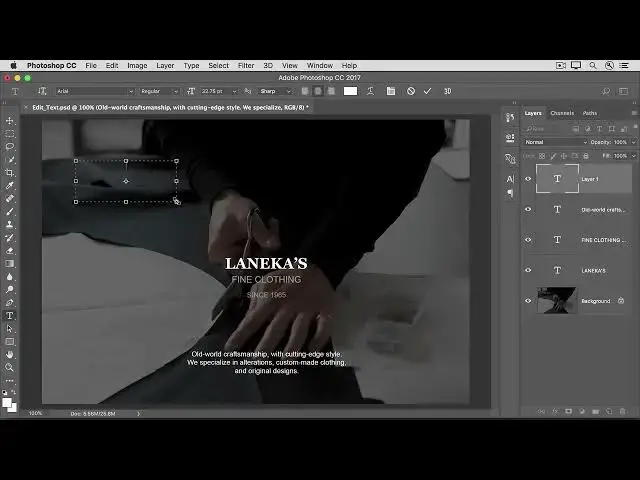Click the Background layer thumbnail
The height and width of the screenshot is (480, 640).
point(557,300)
